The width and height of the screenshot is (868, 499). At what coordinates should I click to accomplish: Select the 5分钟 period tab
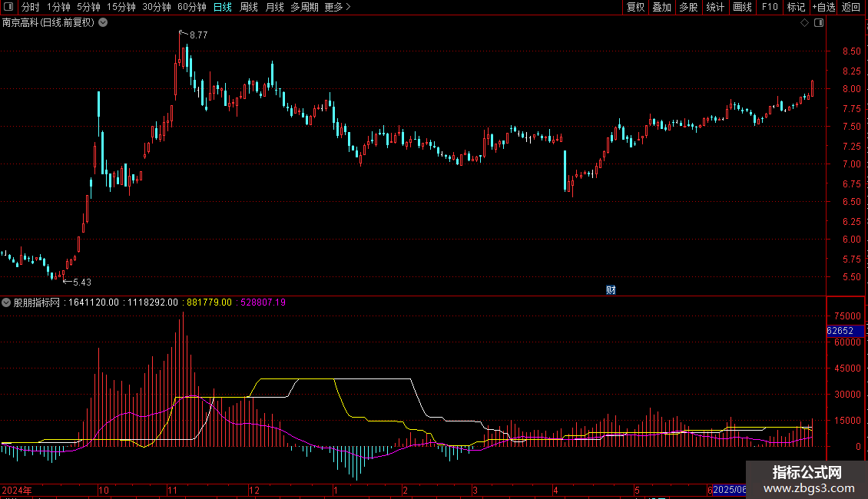click(88, 7)
